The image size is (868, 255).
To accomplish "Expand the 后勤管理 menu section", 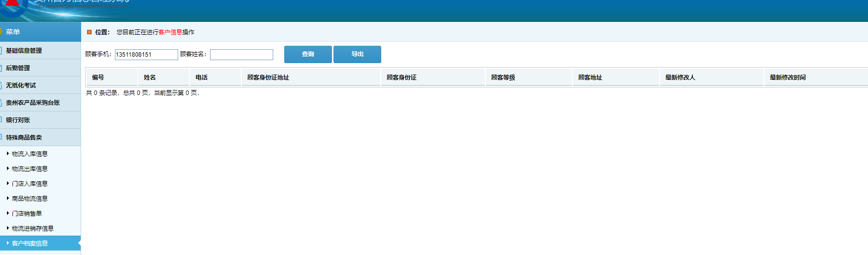I will (18, 68).
